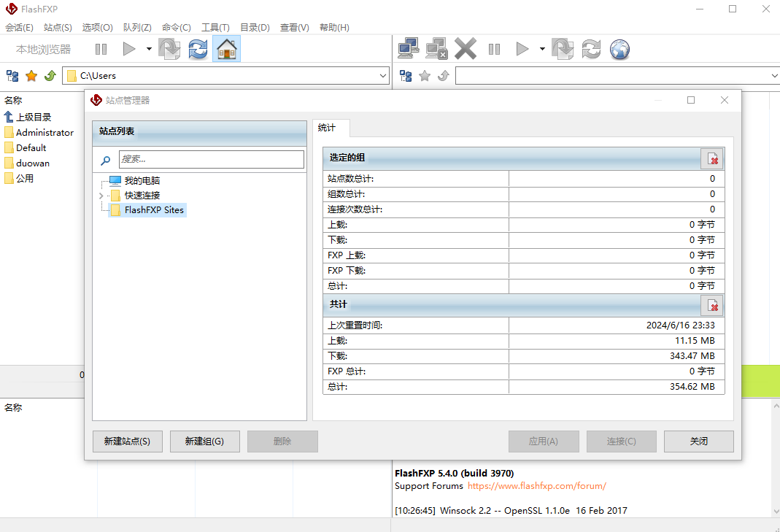Open the 站点(S) menu
Image resolution: width=780 pixels, height=532 pixels.
58,28
